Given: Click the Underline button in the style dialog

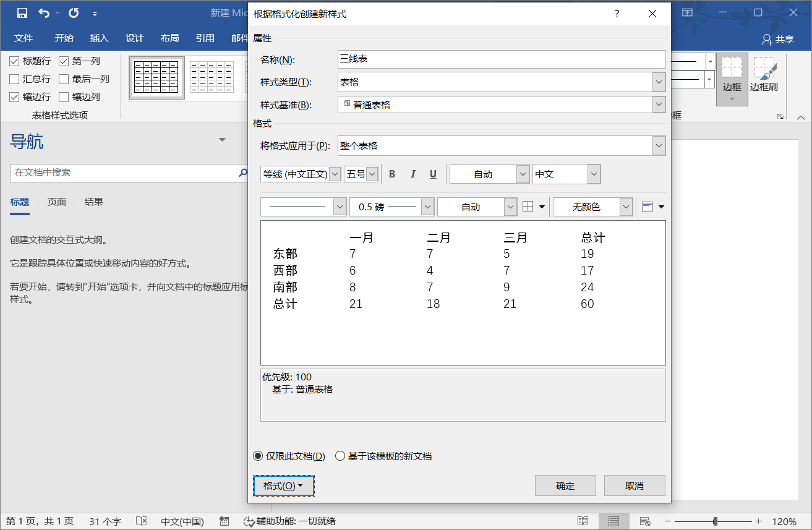Looking at the screenshot, I should [433, 174].
